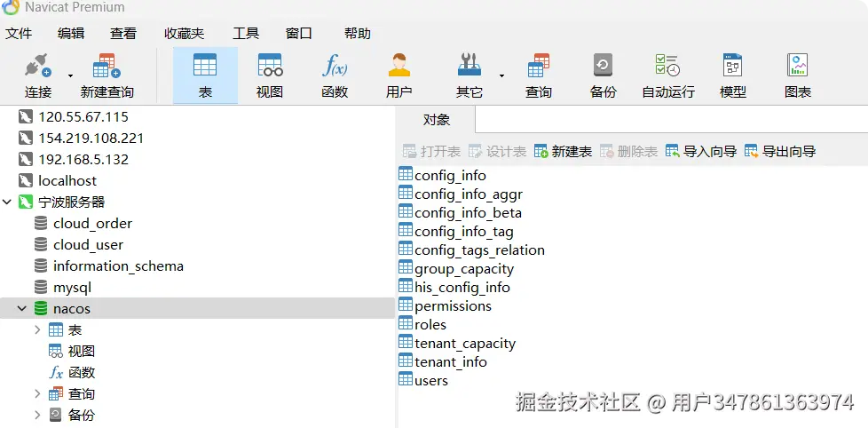Open the 用户 users toolbar icon
The height and width of the screenshot is (428, 868).
click(399, 75)
